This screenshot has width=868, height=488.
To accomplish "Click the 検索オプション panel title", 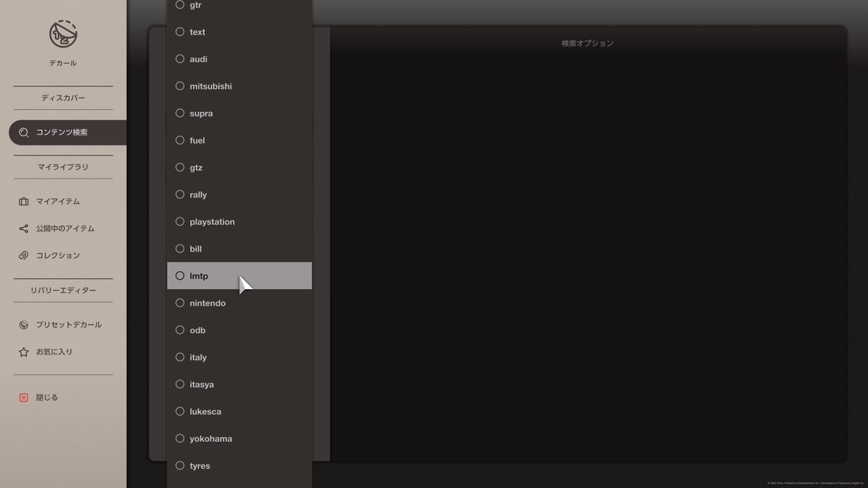I will click(587, 43).
